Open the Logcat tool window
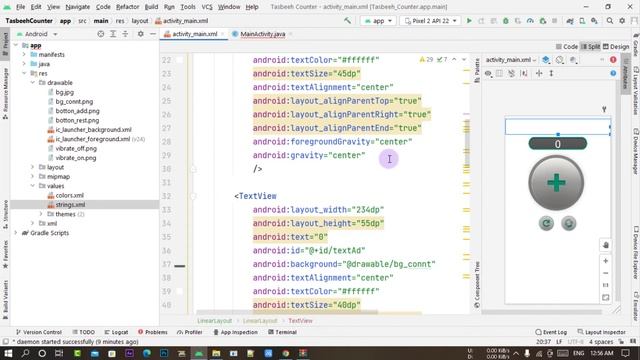Image resolution: width=640 pixels, height=360 pixels. (116, 332)
